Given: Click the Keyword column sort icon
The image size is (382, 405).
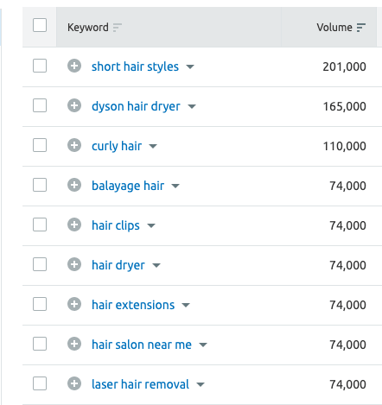Looking at the screenshot, I should click(x=117, y=27).
